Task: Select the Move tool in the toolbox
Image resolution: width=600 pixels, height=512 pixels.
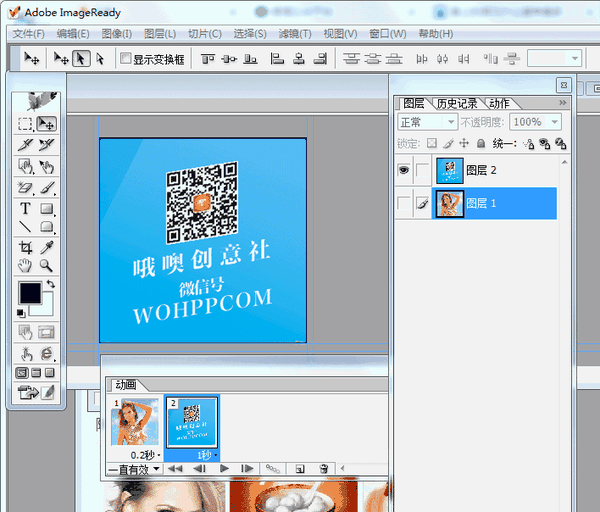Action: point(46,124)
